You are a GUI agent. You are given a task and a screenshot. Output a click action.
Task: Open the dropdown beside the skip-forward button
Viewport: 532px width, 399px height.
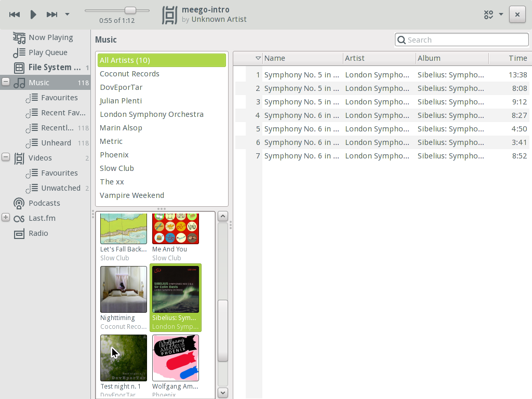tap(66, 14)
